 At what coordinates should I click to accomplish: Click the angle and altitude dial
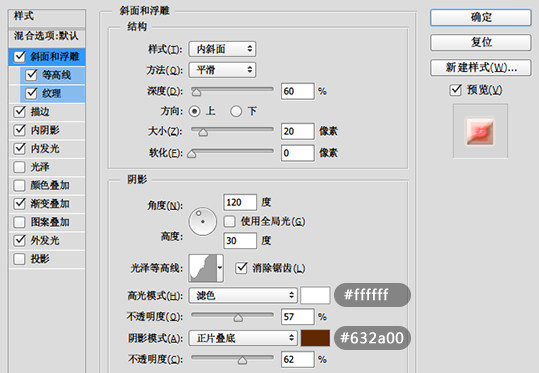pyautogui.click(x=202, y=221)
